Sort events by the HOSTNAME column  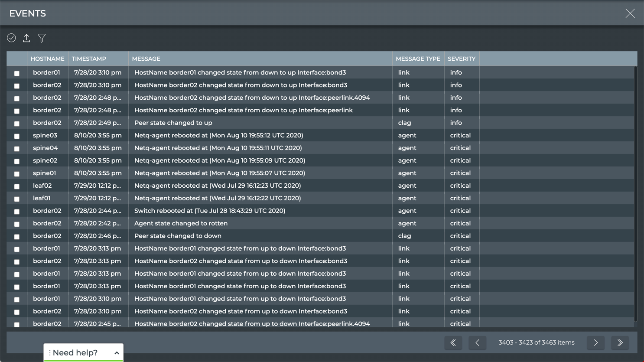point(47,59)
